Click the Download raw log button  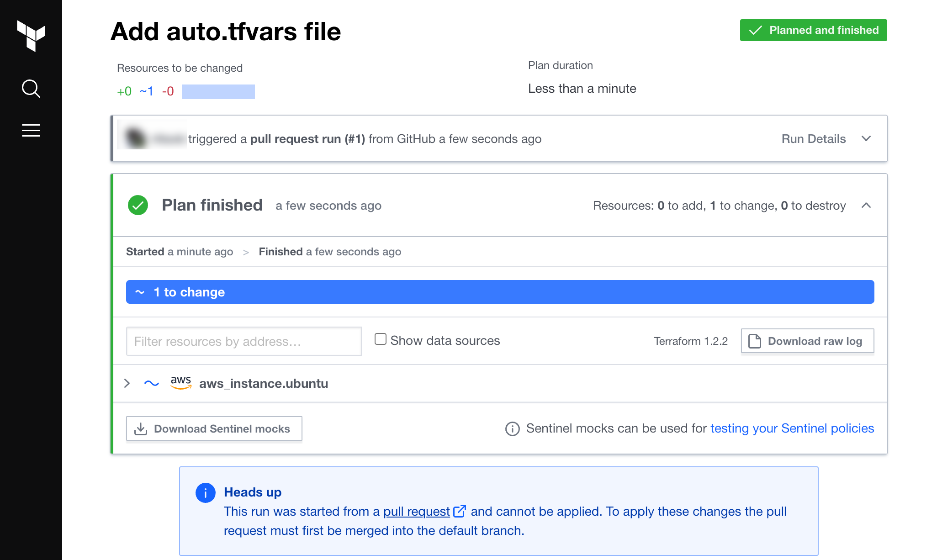coord(807,341)
